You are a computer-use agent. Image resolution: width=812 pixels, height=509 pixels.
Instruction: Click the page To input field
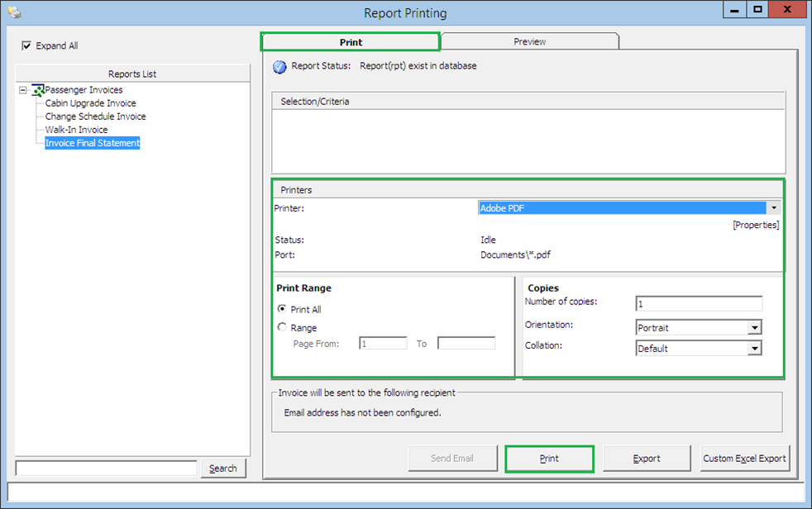tap(466, 344)
